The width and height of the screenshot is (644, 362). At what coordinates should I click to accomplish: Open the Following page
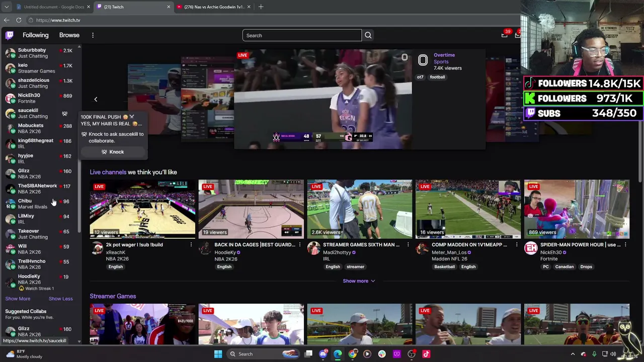pos(35,35)
